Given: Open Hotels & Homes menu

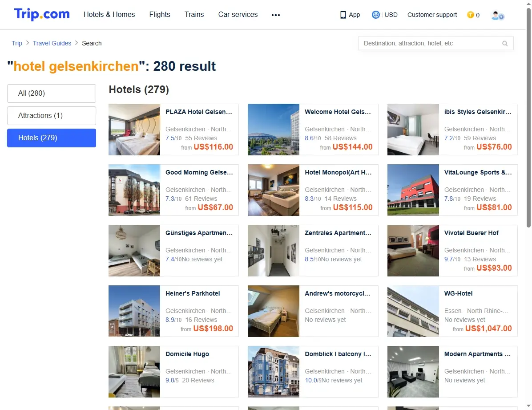Looking at the screenshot, I should [x=109, y=14].
